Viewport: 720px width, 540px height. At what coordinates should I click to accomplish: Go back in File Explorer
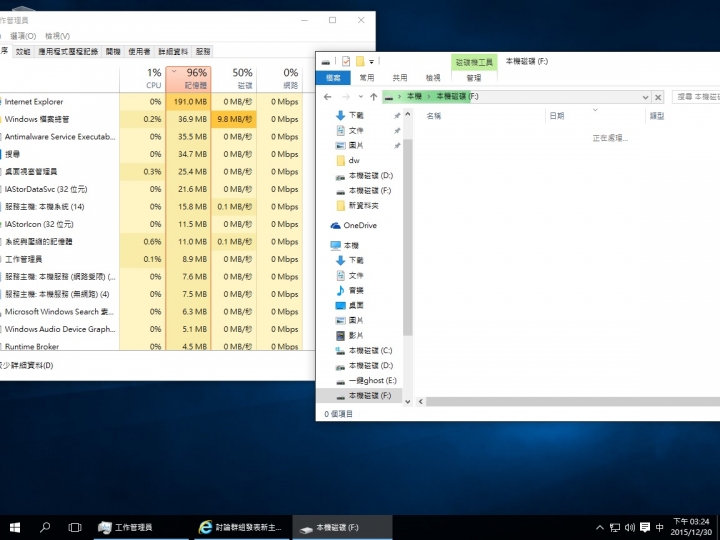click(327, 97)
